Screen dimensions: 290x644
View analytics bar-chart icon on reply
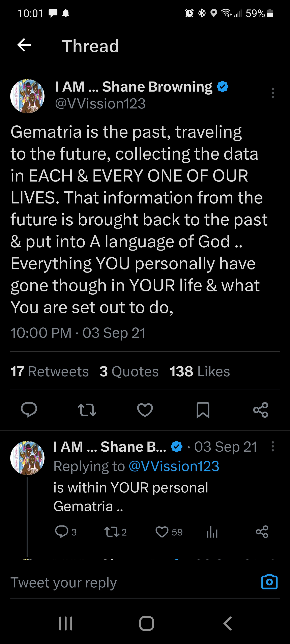212,532
